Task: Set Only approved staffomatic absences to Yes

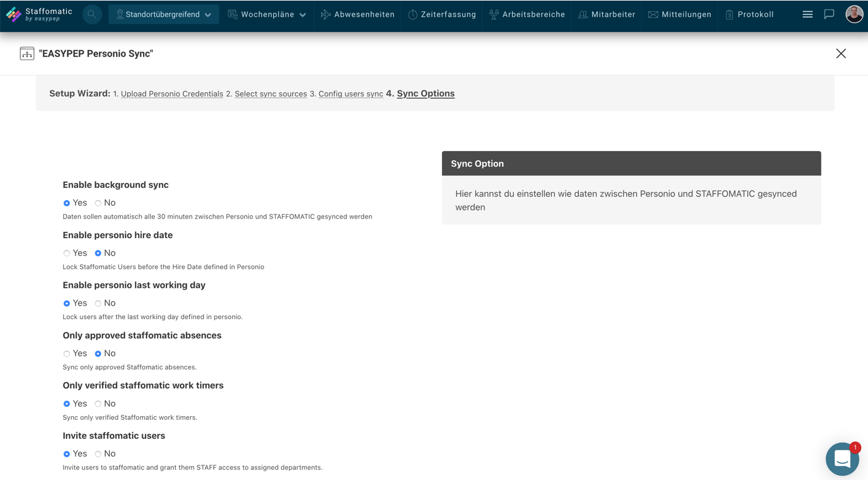Action: coord(67,354)
